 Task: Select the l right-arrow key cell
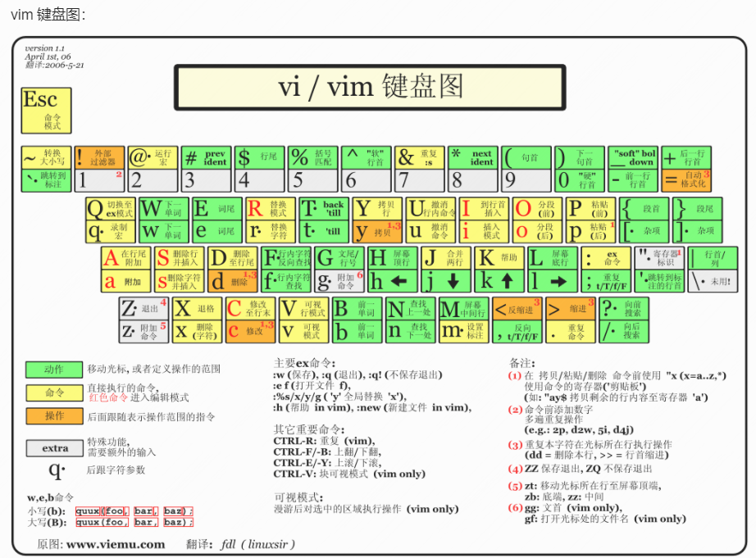[553, 281]
